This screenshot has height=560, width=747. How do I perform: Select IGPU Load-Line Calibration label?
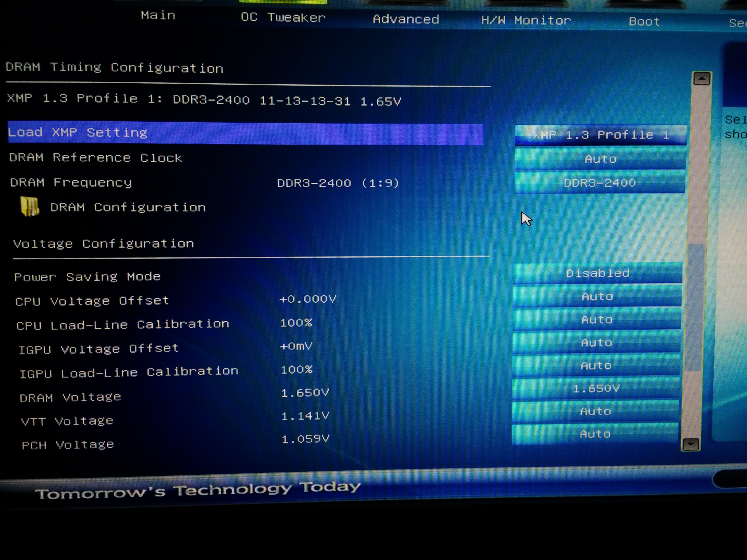point(129,373)
